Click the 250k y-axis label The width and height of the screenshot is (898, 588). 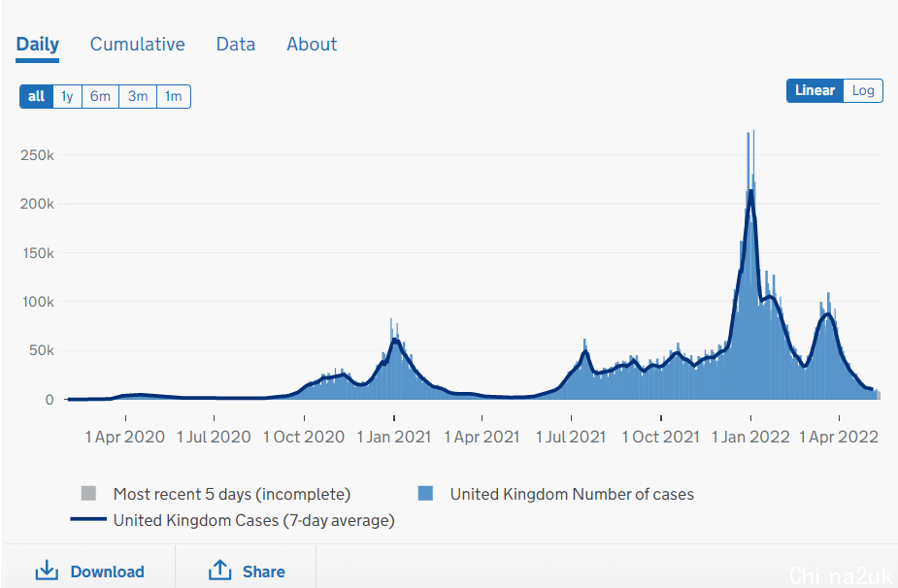37,154
